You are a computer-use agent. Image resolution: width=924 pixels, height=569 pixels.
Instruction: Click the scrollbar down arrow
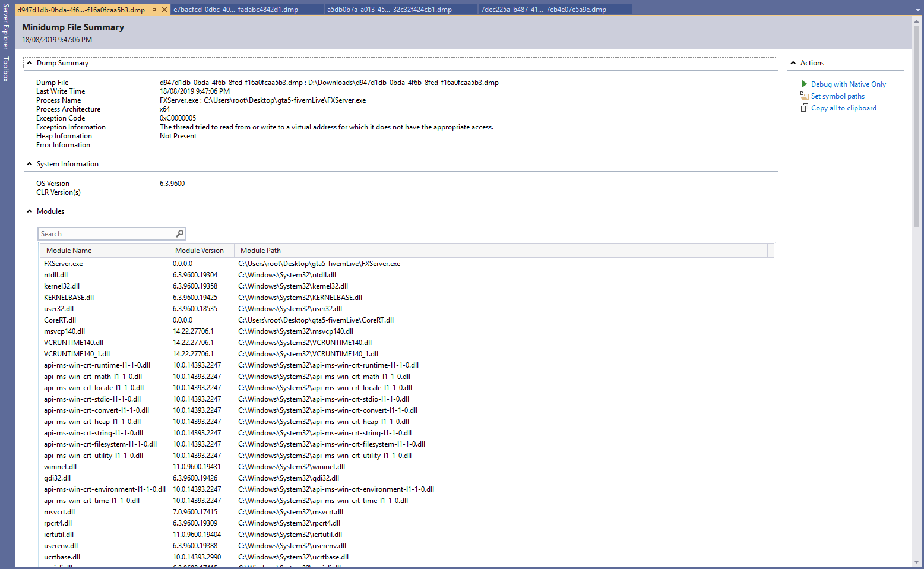pos(915,562)
